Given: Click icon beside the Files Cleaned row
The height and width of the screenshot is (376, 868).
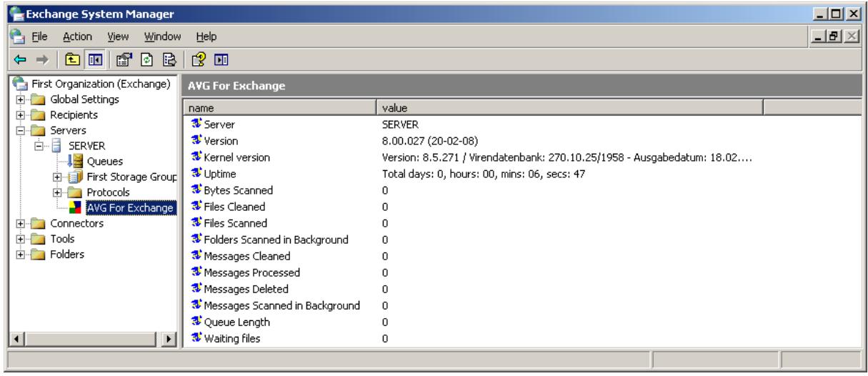Looking at the screenshot, I should click(196, 207).
